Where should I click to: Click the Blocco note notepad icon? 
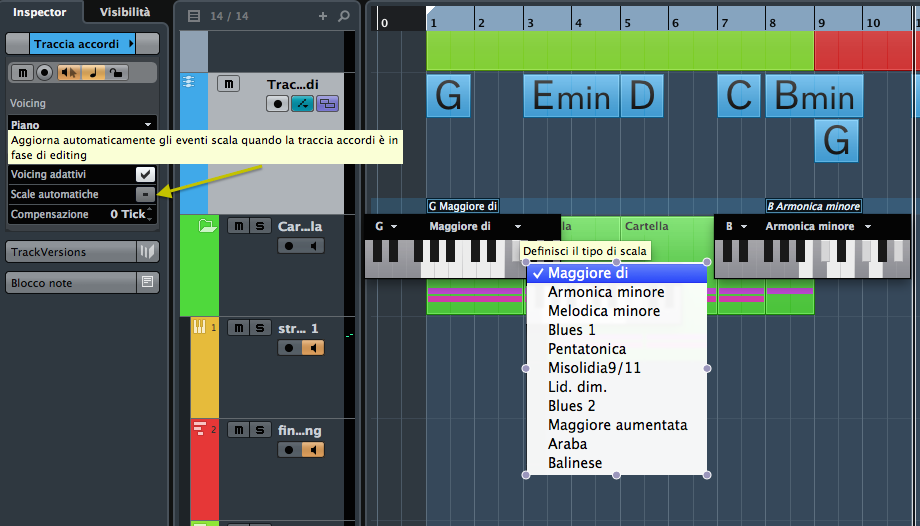point(147,282)
